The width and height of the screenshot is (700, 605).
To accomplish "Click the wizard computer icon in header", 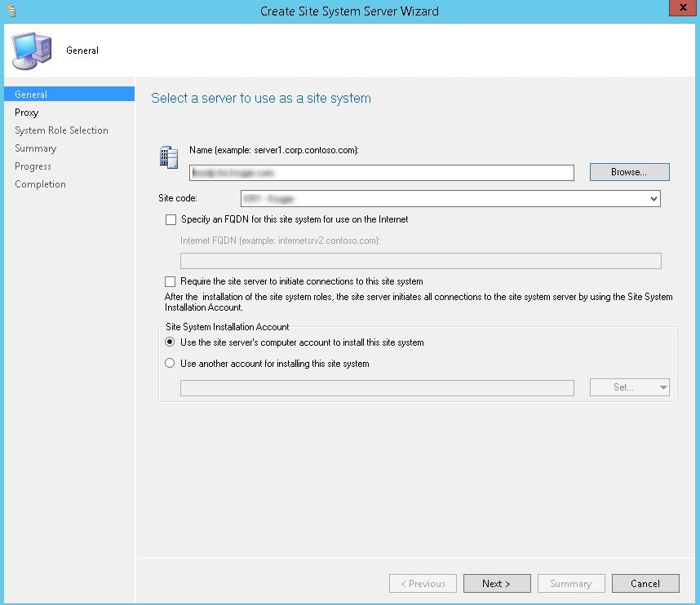I will tap(32, 51).
